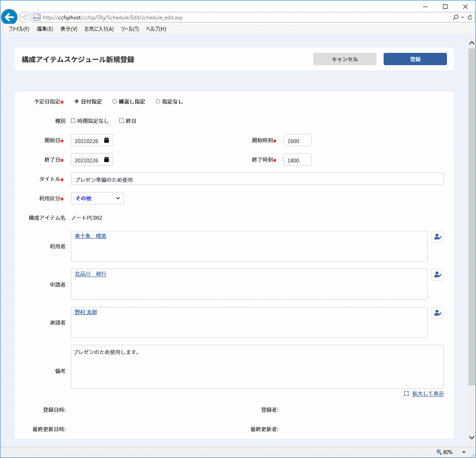476x458 pixels.
Task: Click the vertical scrollbar thumb
Action: [x=472, y=216]
